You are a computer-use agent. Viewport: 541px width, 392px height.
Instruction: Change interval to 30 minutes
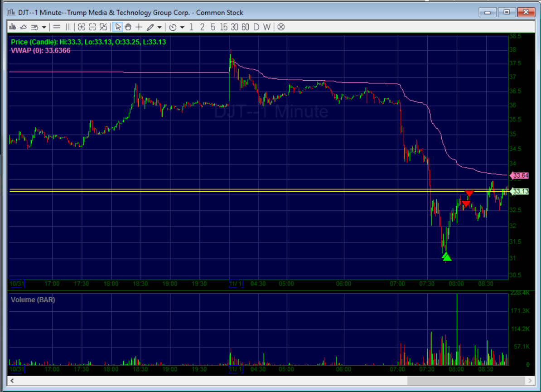[235, 27]
